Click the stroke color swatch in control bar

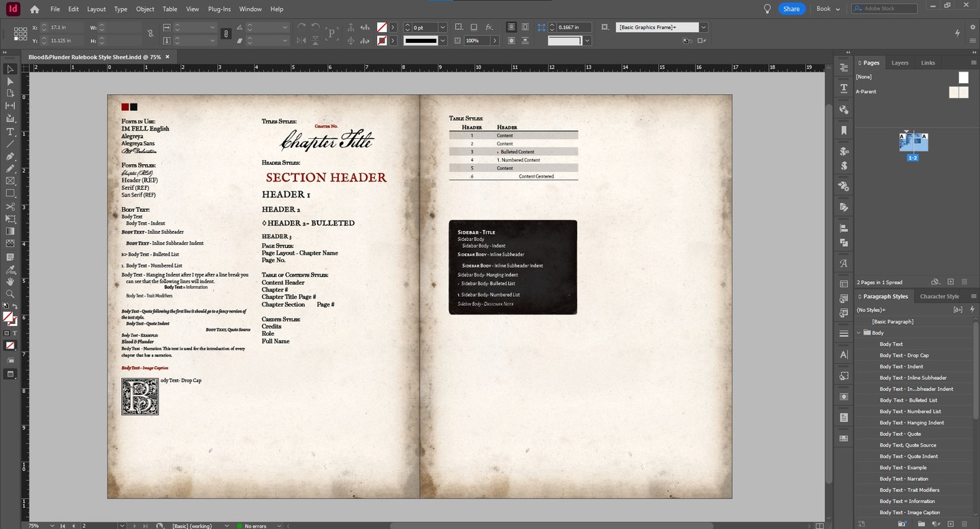(382, 41)
